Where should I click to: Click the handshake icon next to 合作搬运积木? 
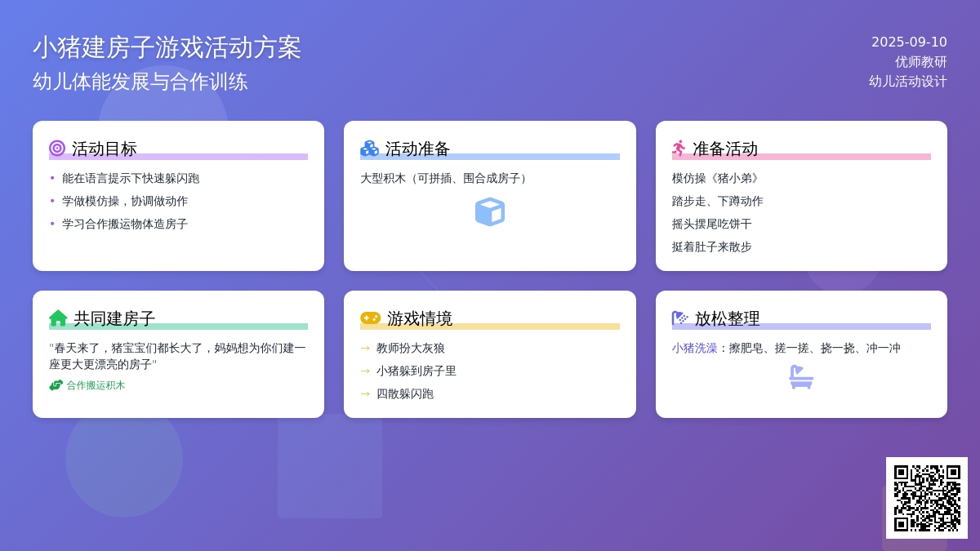(x=56, y=385)
